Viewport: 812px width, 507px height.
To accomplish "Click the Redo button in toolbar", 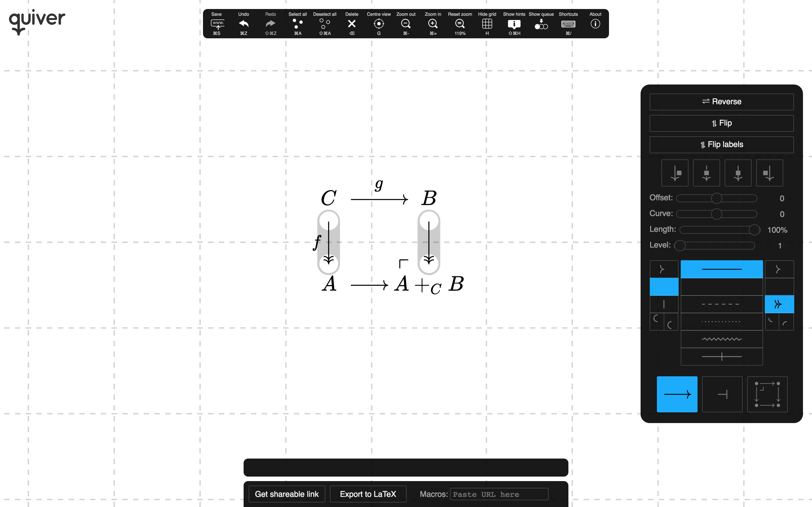I will click(271, 24).
